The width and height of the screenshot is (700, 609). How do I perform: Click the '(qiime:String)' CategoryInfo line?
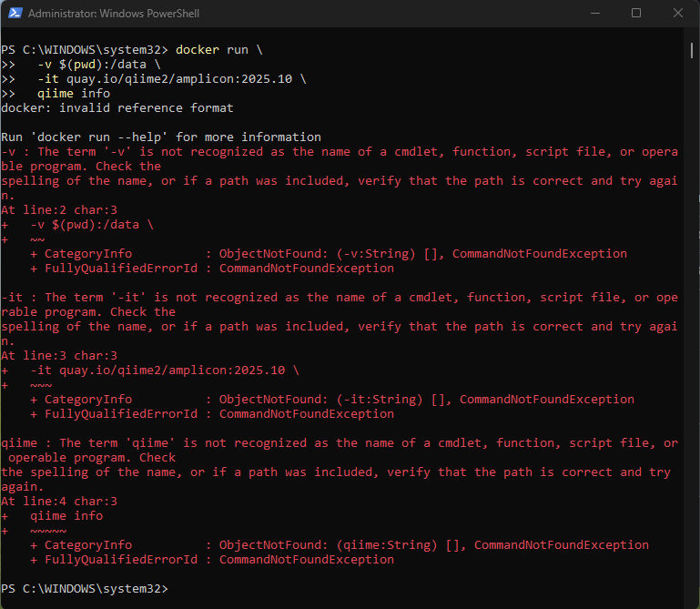339,544
